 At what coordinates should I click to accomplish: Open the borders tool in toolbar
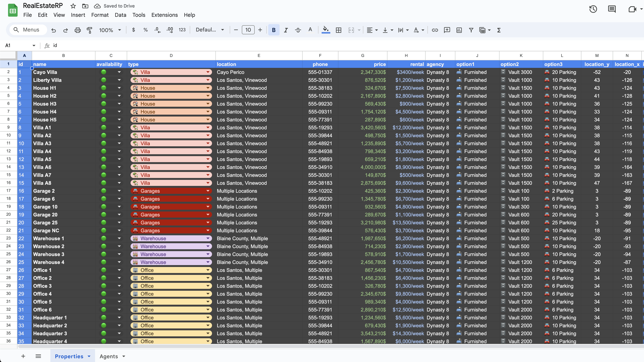tap(338, 30)
